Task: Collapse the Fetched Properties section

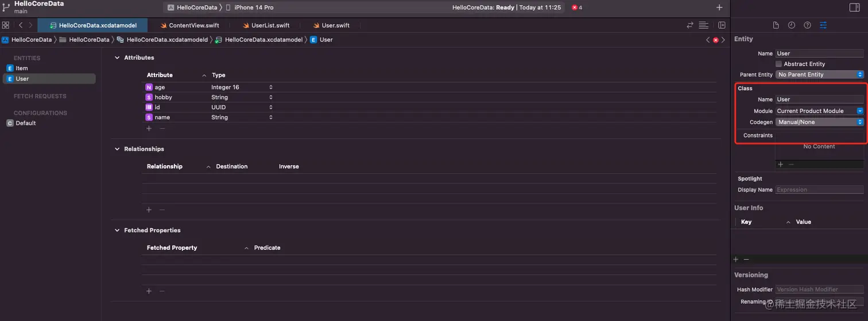Action: (117, 230)
